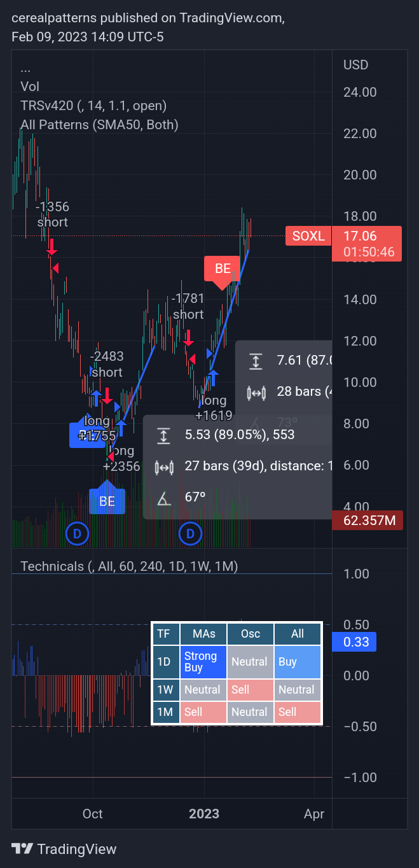Screen dimensions: 419x868
Task: Click the bars width icon beside 27 bars (39d)
Action: 164,467
